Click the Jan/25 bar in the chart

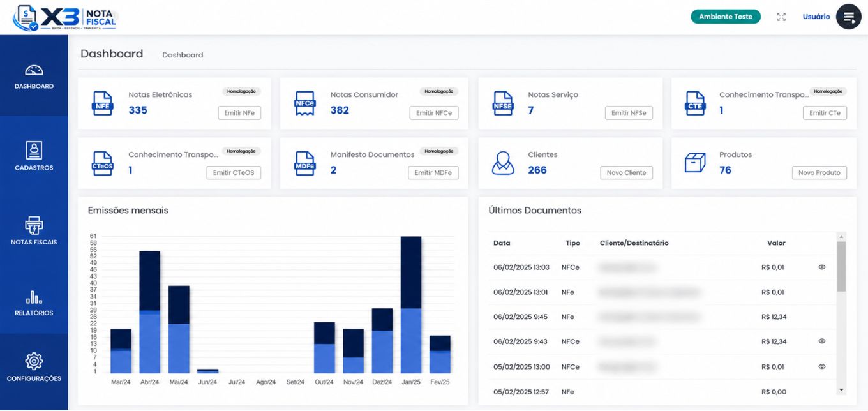pyautogui.click(x=411, y=305)
